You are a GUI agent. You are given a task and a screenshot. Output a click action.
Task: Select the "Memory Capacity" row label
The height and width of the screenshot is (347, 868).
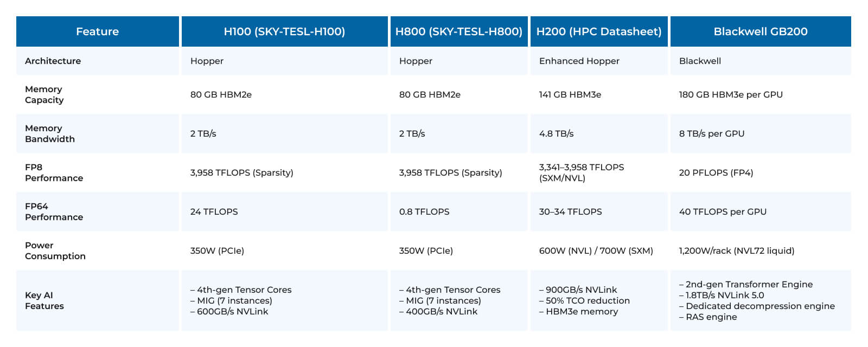44,94
